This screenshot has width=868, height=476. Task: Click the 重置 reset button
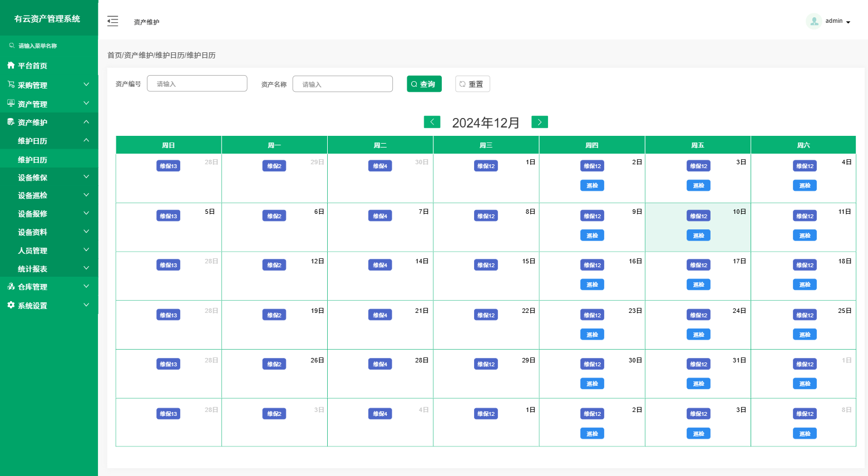click(472, 84)
